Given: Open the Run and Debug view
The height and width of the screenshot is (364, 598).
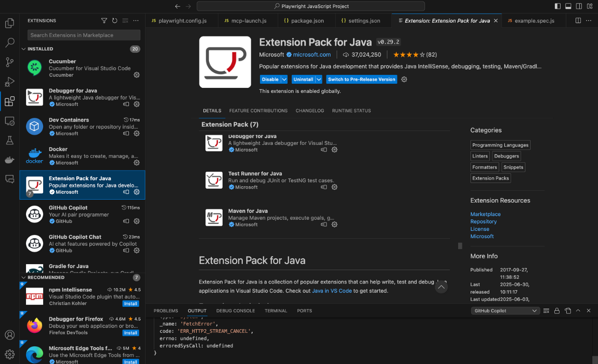Looking at the screenshot, I should coord(9,82).
